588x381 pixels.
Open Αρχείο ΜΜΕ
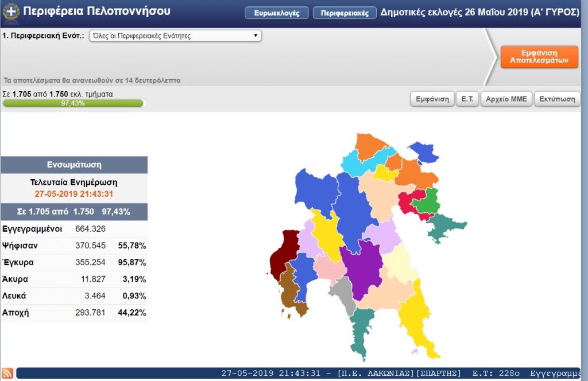(x=506, y=99)
